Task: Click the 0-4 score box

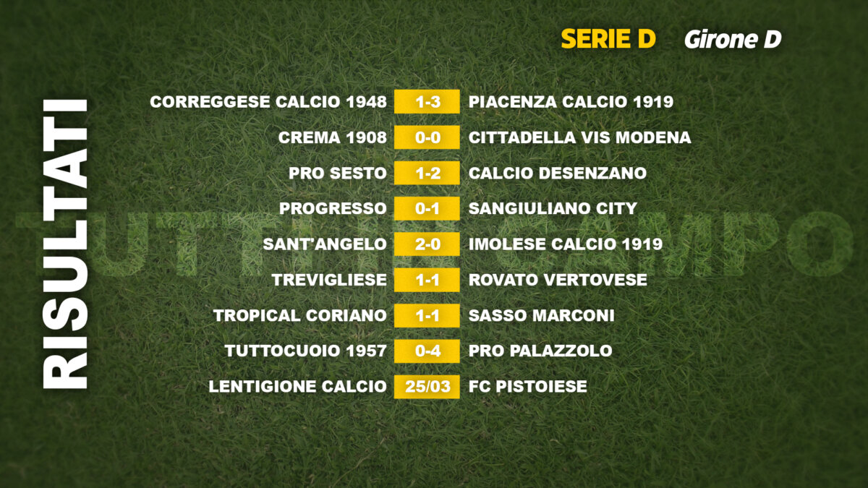Action: click(427, 351)
